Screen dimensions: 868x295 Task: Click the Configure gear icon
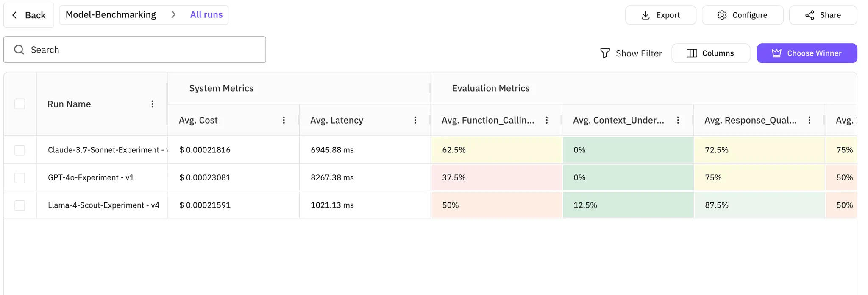coord(722,15)
